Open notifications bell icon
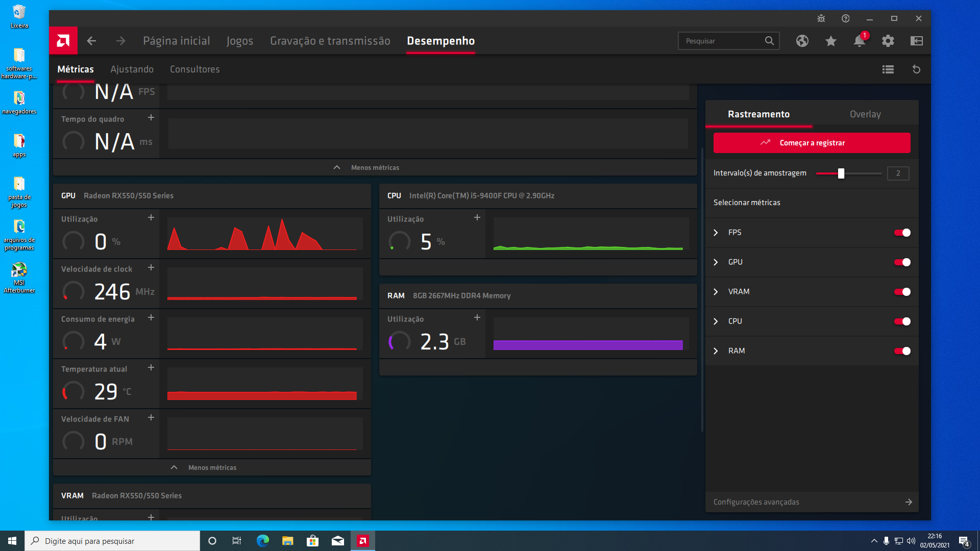The width and height of the screenshot is (980, 551). pyautogui.click(x=860, y=41)
